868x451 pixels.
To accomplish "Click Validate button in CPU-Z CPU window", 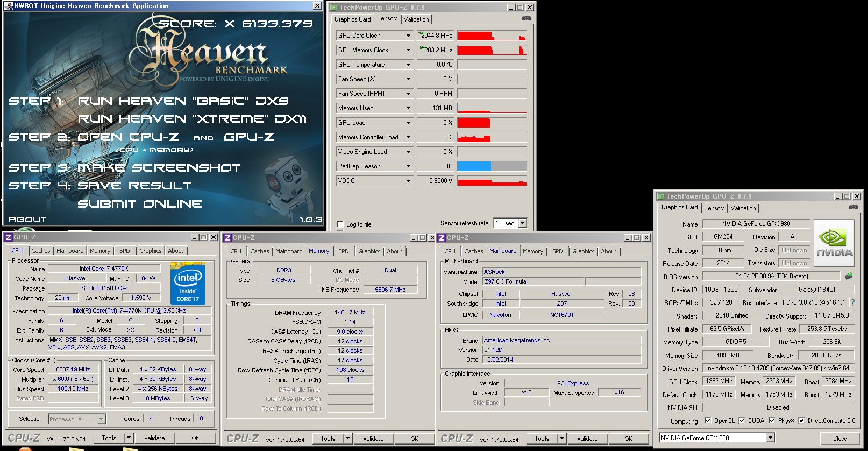I will click(154, 438).
